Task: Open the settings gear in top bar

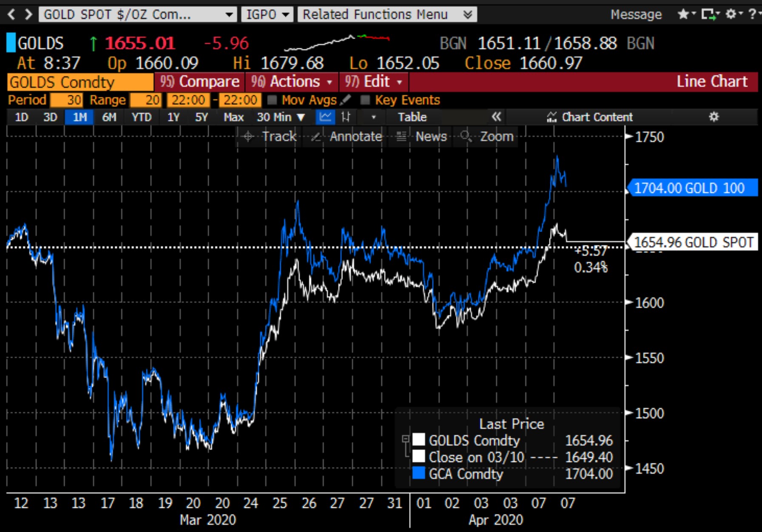Action: 731,14
